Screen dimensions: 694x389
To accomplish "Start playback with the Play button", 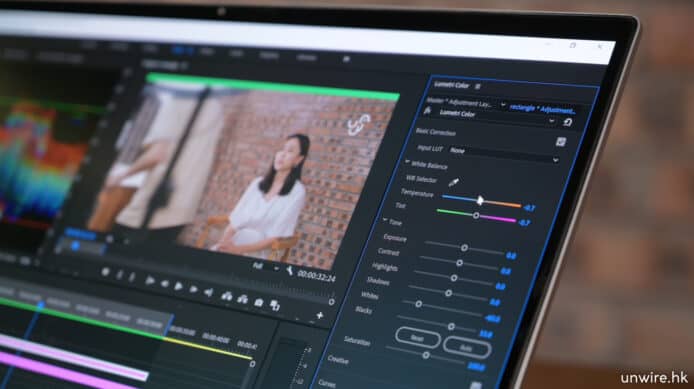I will tap(178, 286).
